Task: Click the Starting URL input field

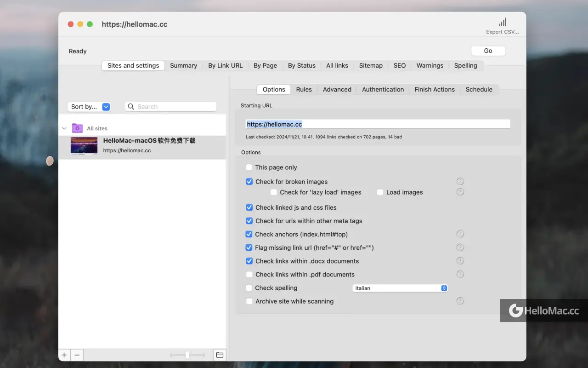Action: tap(378, 124)
